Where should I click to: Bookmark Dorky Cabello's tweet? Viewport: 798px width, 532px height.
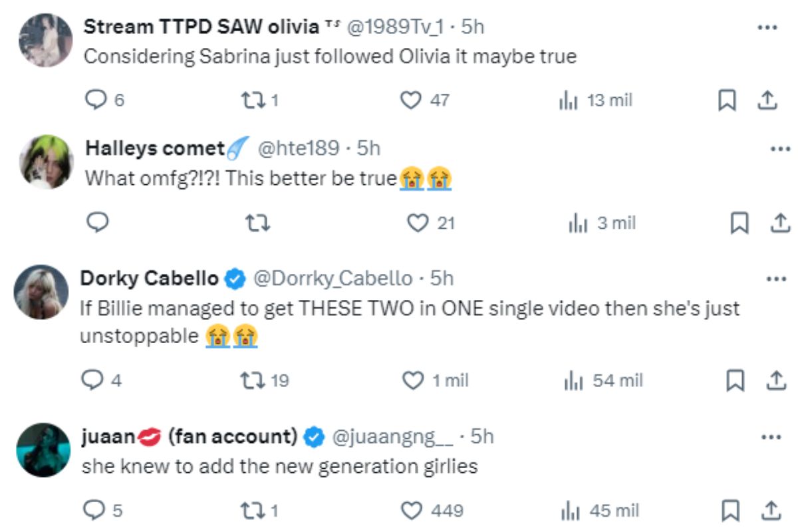click(734, 380)
